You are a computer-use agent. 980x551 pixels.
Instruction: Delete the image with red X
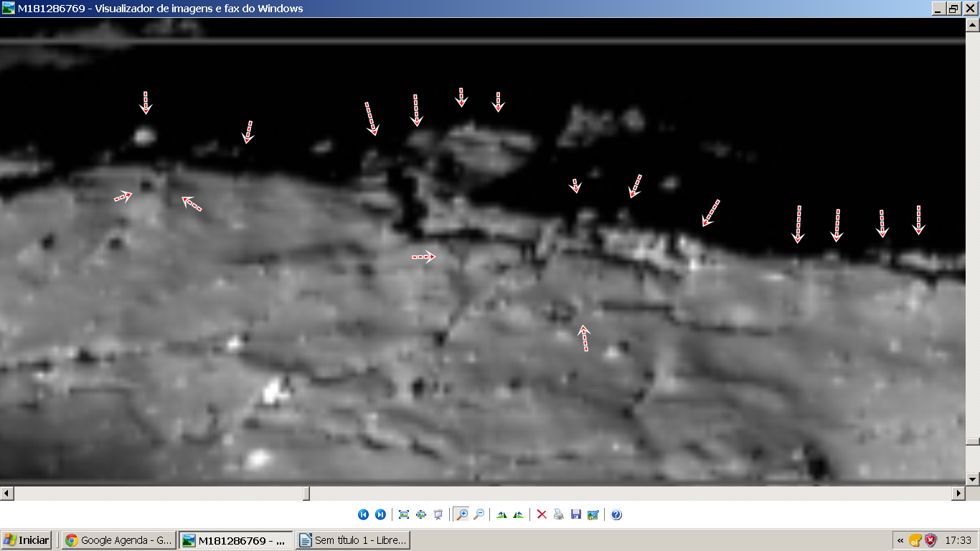[x=542, y=514]
